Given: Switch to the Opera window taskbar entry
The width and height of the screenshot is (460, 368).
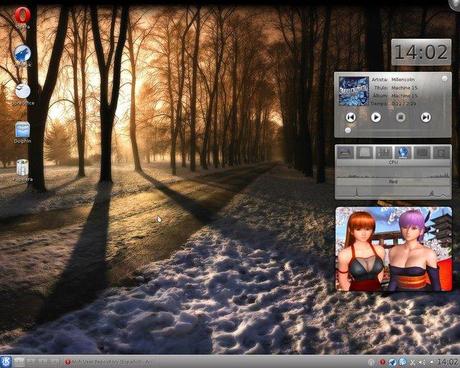Looking at the screenshot, I should click(x=109, y=362).
